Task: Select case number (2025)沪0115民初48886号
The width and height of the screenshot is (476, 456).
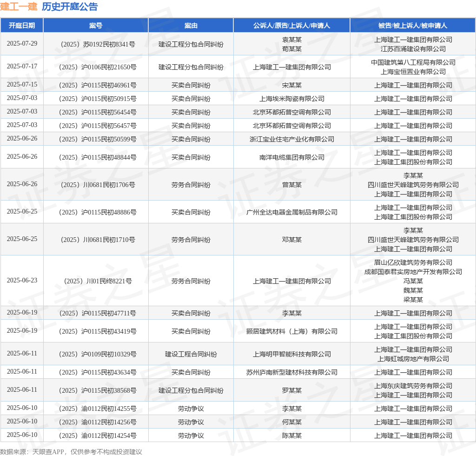Action: tap(98, 212)
